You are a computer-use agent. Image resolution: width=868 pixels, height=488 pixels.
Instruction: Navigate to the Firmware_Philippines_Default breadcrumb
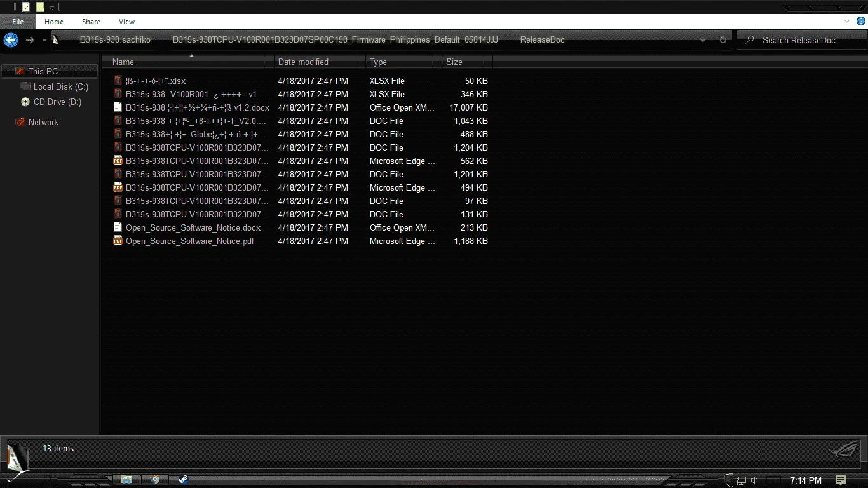tap(336, 40)
